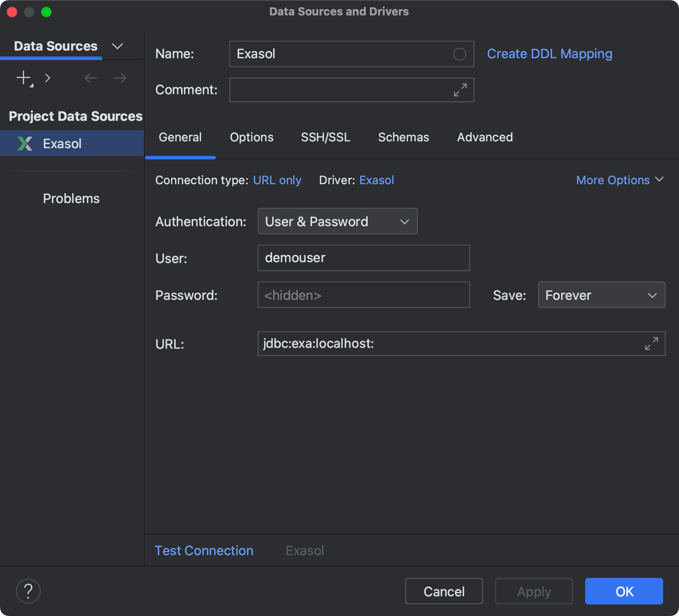
Task: Click the add data source plus icon
Action: coord(24,78)
